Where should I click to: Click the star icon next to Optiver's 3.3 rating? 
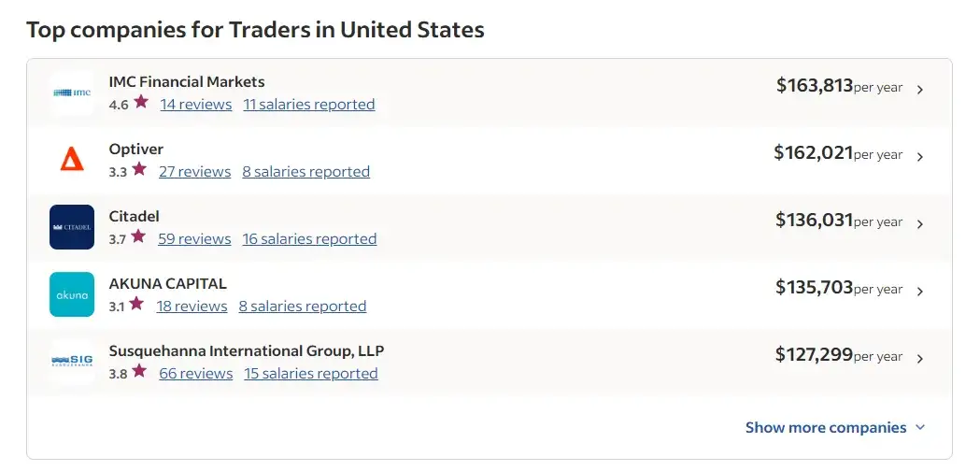click(x=139, y=170)
